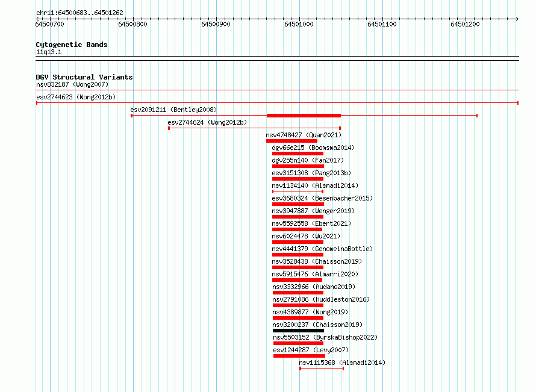The image size is (536, 392).
Task: Open nsv4441379 (GenomeinaBottle) variant
Action: [x=322, y=249]
